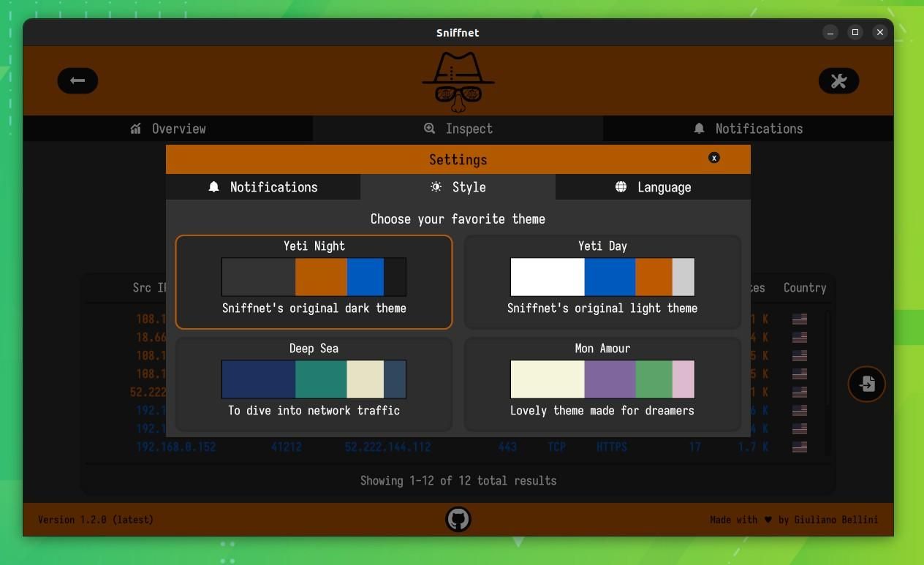Click the globe icon on the Language tab
This screenshot has width=924, height=565.
[x=621, y=187]
